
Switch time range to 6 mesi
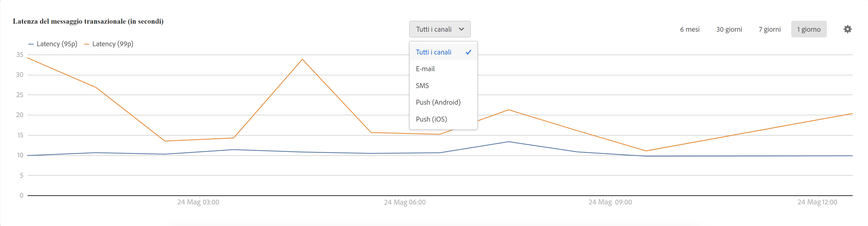tap(690, 29)
